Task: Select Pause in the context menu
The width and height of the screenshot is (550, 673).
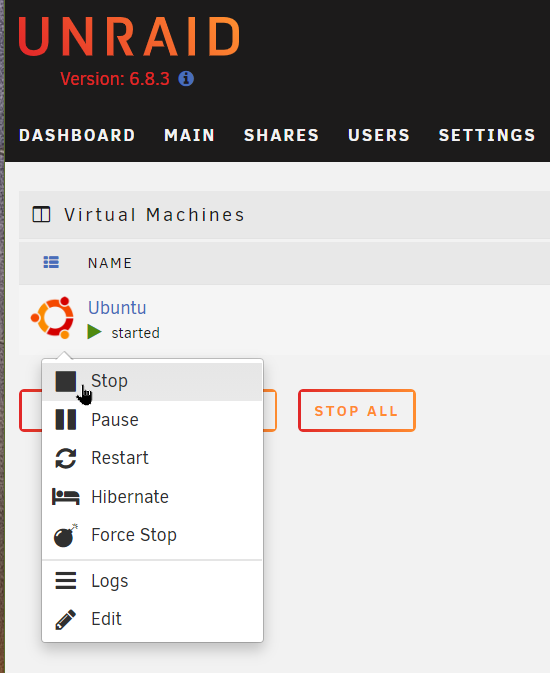Action: pos(152,420)
